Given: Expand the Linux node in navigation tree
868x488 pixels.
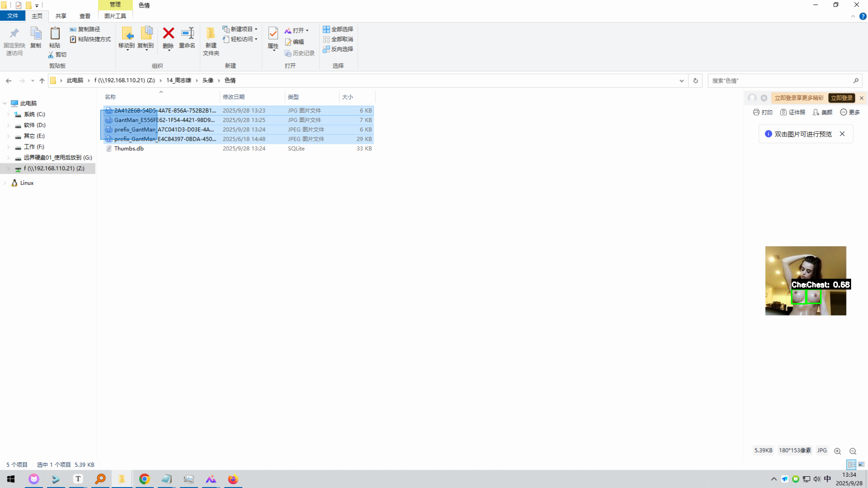Looking at the screenshot, I should [5, 183].
